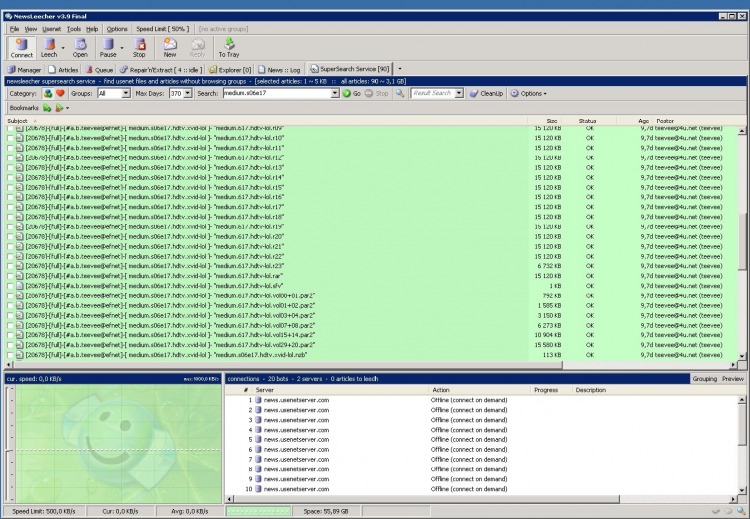Click the speed graph dashed limit line

click(x=118, y=450)
